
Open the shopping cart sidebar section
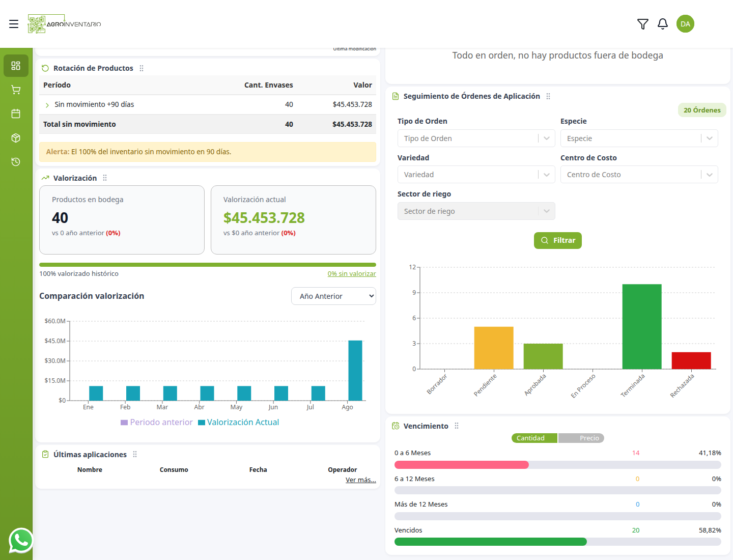point(16,90)
